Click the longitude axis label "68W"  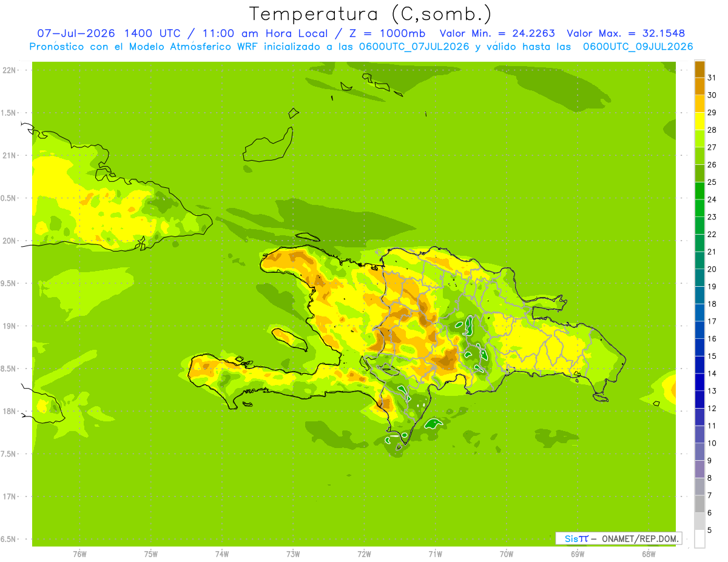(x=649, y=554)
